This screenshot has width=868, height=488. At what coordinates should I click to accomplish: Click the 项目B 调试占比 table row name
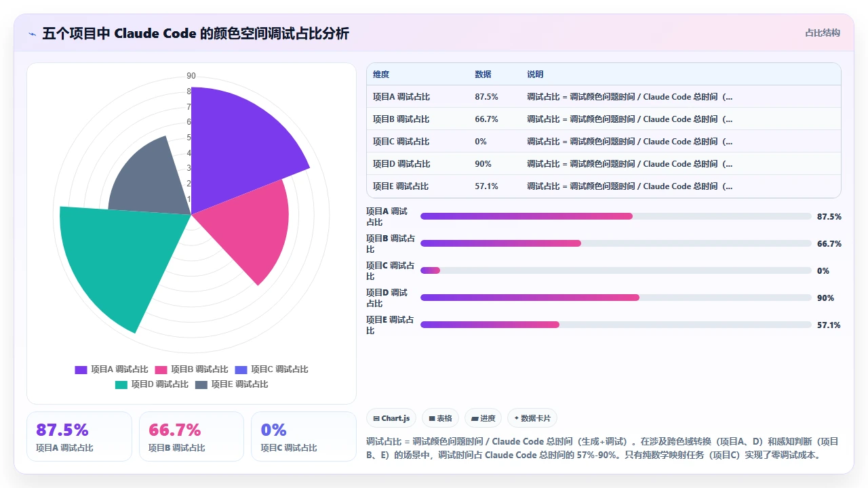(x=401, y=119)
